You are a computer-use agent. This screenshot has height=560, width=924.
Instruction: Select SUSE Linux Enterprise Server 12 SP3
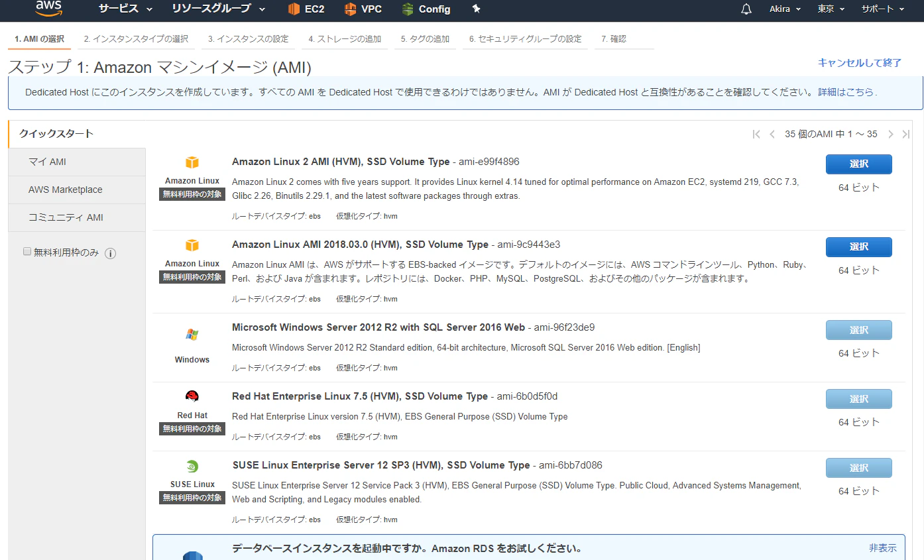pos(858,468)
